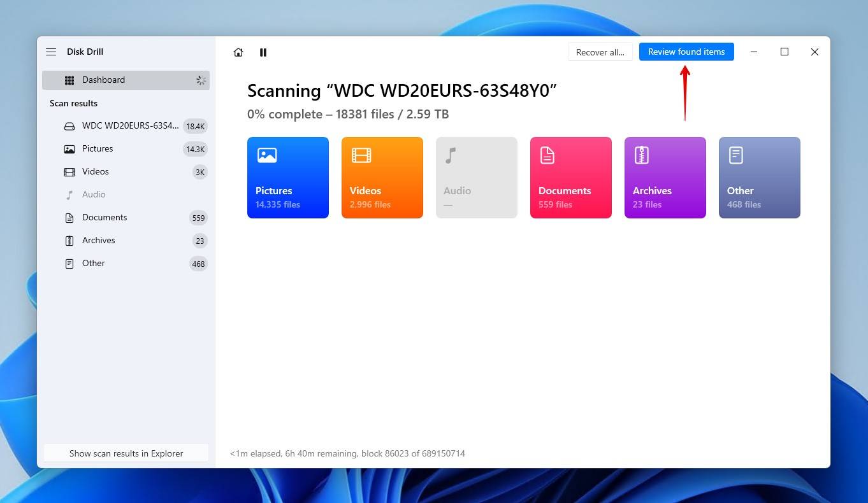Click the greyed-out Audio card

(x=477, y=178)
